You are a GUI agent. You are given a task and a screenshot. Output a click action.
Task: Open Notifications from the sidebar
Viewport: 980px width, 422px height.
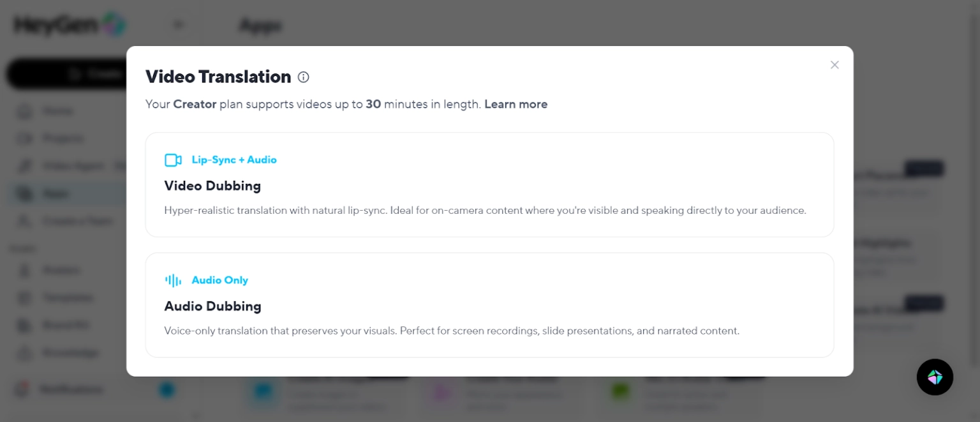click(24, 389)
